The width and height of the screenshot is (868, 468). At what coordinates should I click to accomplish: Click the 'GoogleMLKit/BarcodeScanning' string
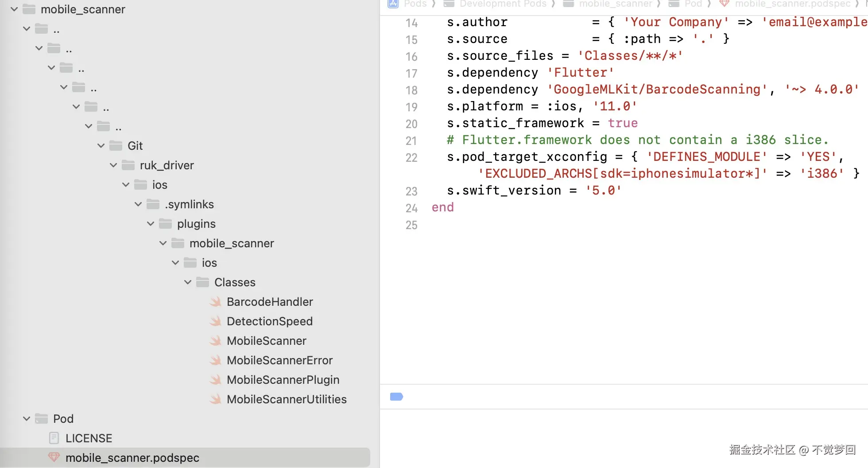[x=657, y=90]
